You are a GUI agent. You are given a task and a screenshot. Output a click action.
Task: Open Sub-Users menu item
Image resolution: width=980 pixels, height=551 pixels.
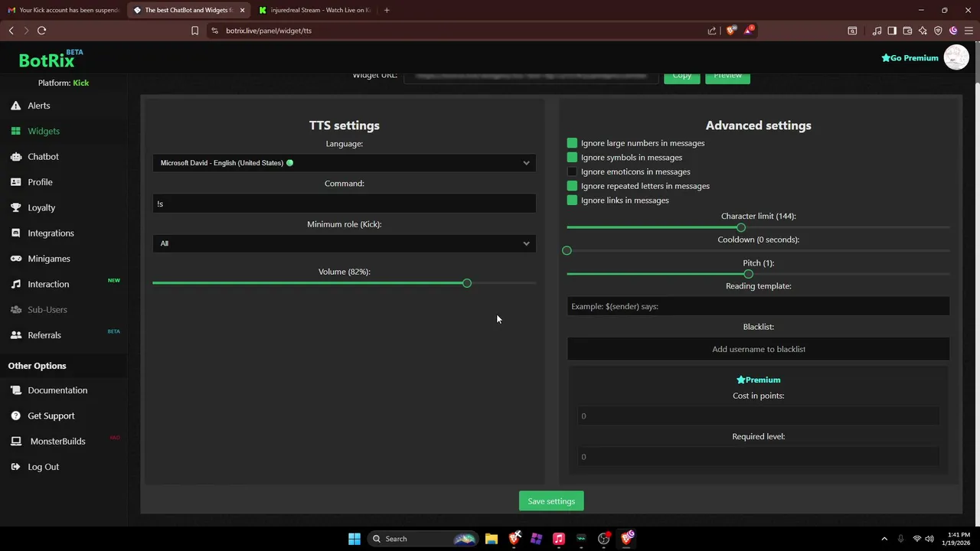click(47, 310)
